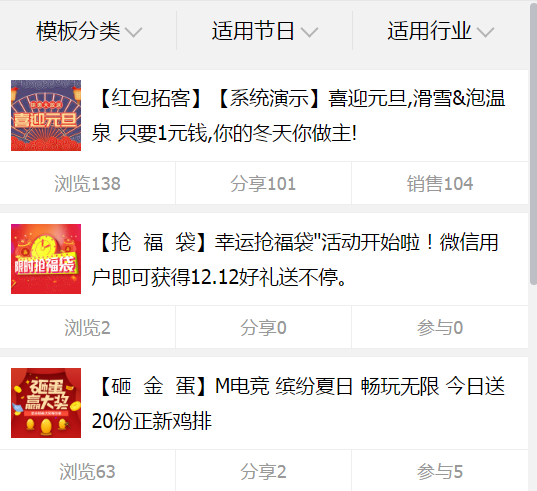Click the 参与0 participation count
The width and height of the screenshot is (537, 491).
tap(440, 328)
